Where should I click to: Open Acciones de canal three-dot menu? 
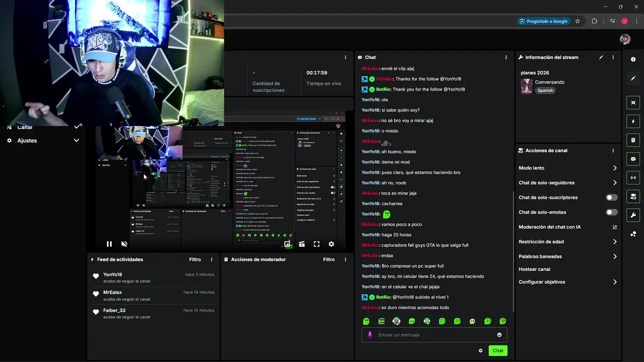pyautogui.click(x=613, y=150)
